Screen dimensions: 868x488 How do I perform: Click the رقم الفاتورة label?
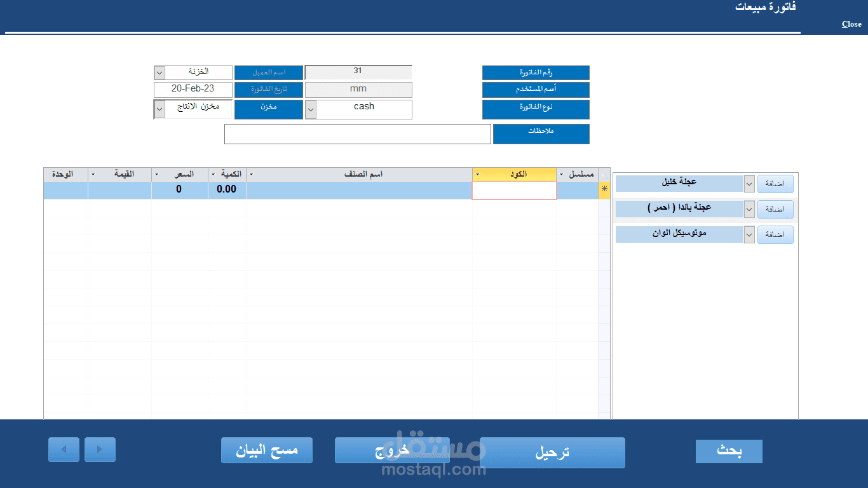tap(536, 72)
